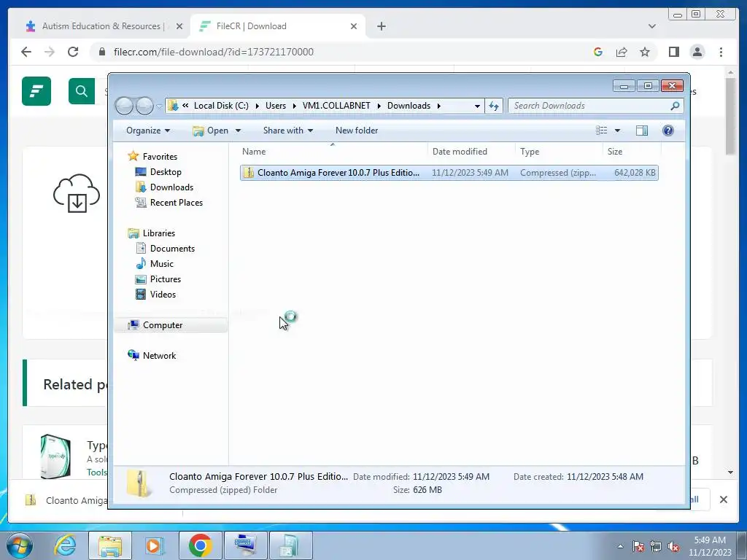Click the change your view icon
747x560 pixels.
point(601,131)
